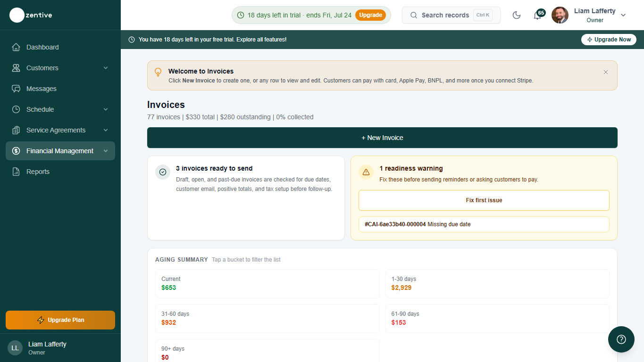Collapse the Financial Management chevron
This screenshot has height=362, width=644.
click(106, 151)
